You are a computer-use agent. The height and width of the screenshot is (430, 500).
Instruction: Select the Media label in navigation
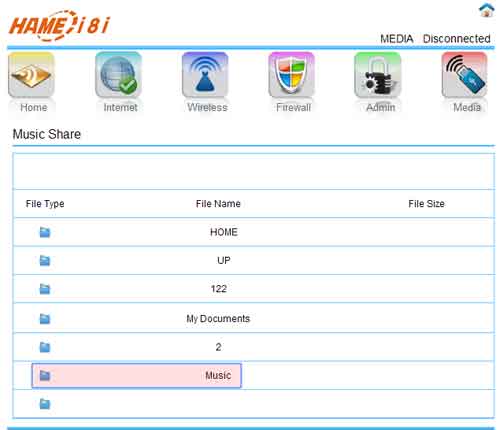(x=467, y=107)
